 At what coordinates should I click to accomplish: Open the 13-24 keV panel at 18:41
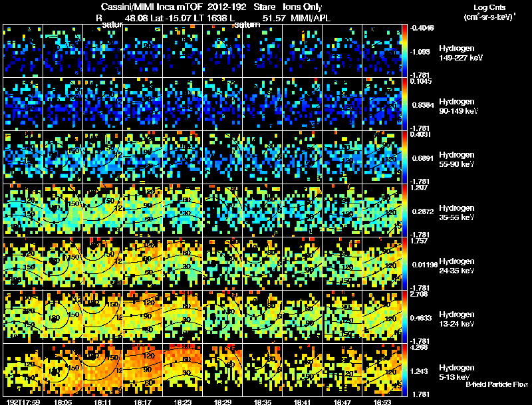pos(303,317)
